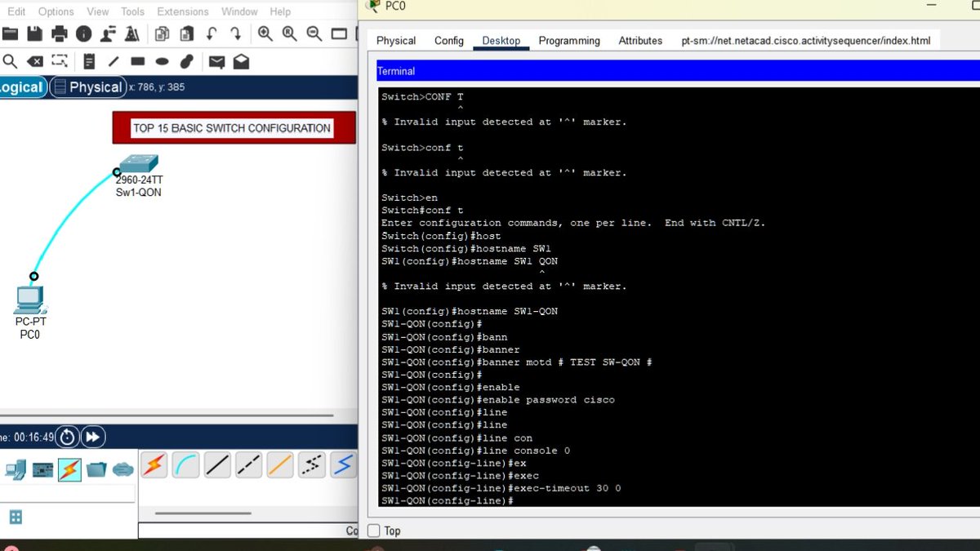Image resolution: width=980 pixels, height=551 pixels.
Task: Choose the dotted Phone cable
Action: coord(312,465)
